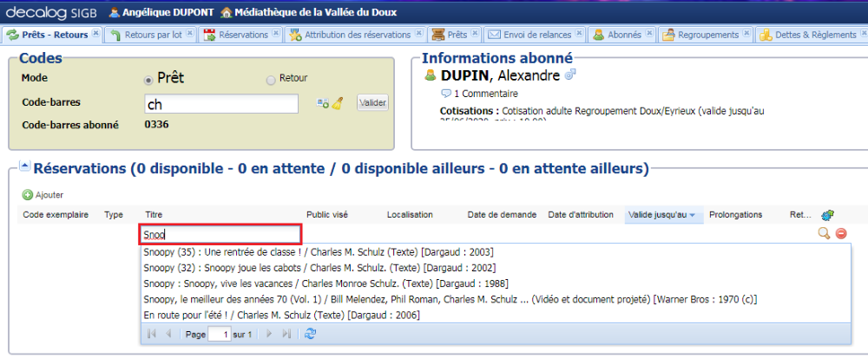Click the broom clear icon
Image resolution: width=868 pixels, height=358 pixels.
click(x=337, y=103)
